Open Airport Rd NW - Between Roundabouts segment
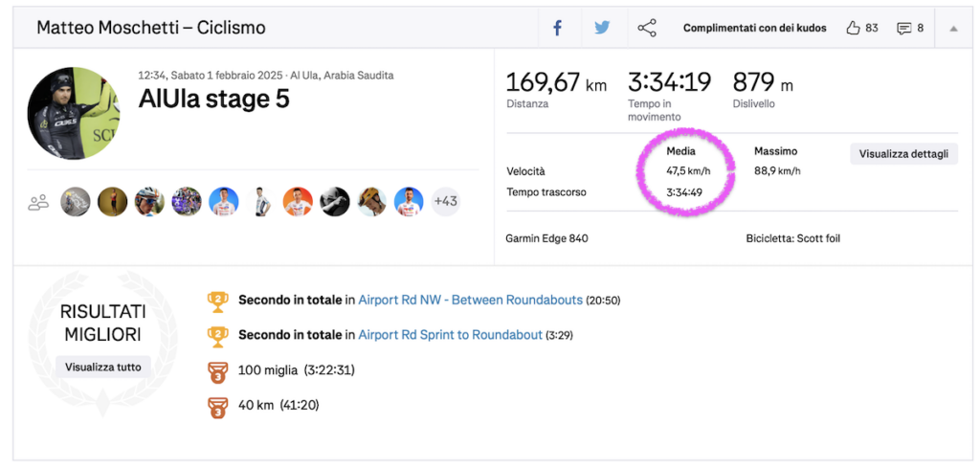The image size is (980, 469). [x=470, y=300]
